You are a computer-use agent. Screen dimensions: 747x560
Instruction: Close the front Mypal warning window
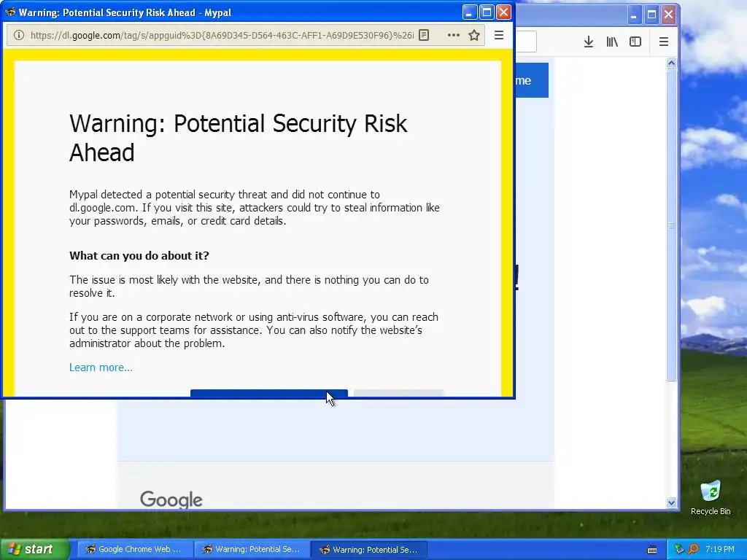click(x=503, y=12)
